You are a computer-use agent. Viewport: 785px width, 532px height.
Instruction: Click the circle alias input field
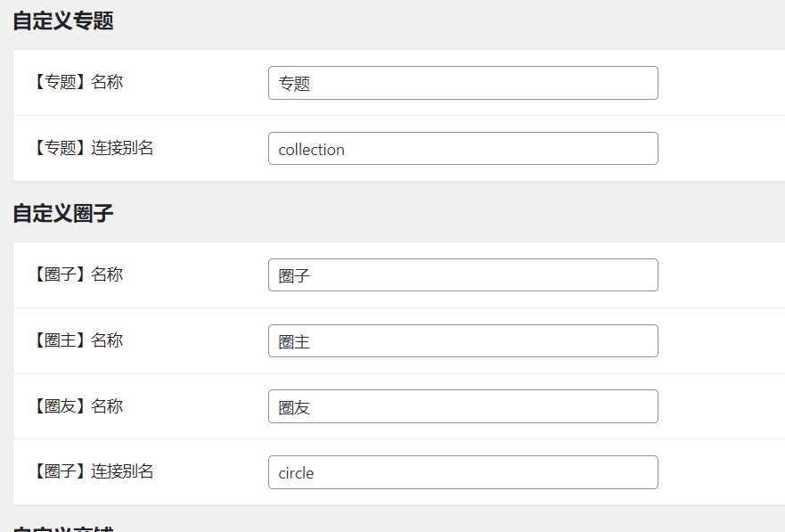coord(463,472)
